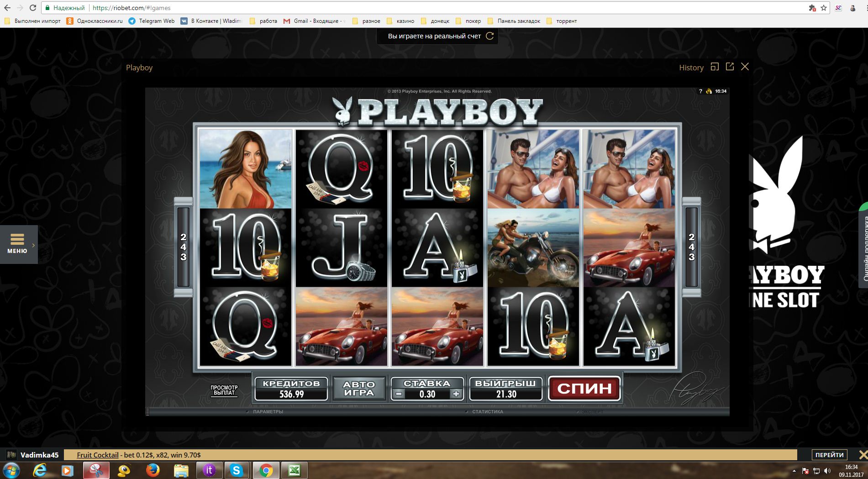
Task: Open the Одноклассники.ru bookmark
Action: [95, 21]
